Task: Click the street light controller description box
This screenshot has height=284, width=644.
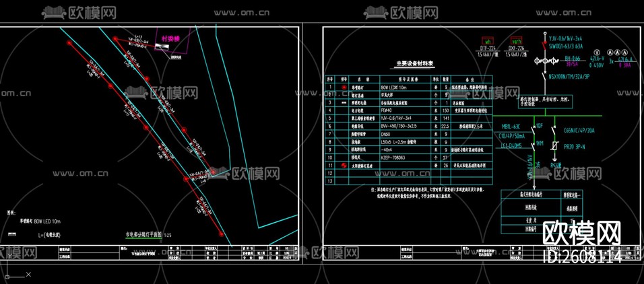Action: [545, 102]
